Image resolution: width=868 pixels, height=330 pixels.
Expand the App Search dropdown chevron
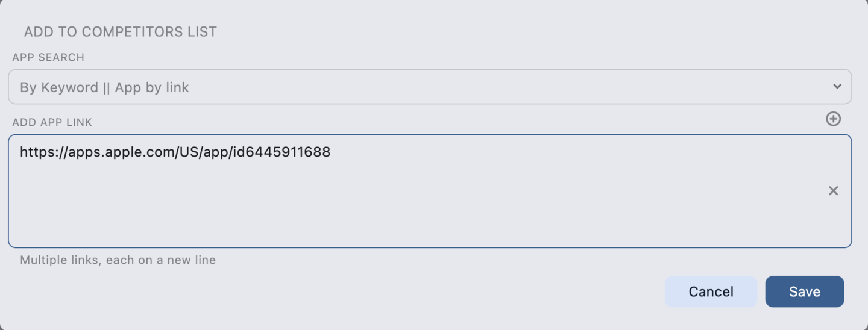[837, 87]
